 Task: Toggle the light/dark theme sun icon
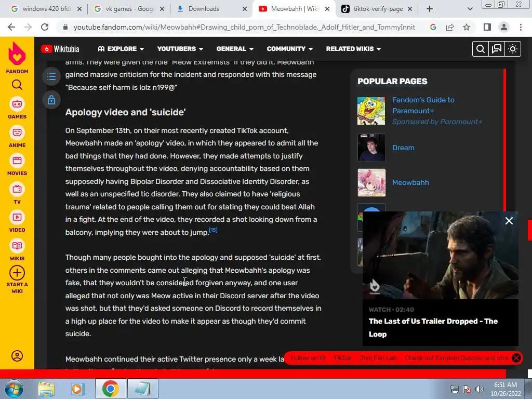[x=513, y=49]
